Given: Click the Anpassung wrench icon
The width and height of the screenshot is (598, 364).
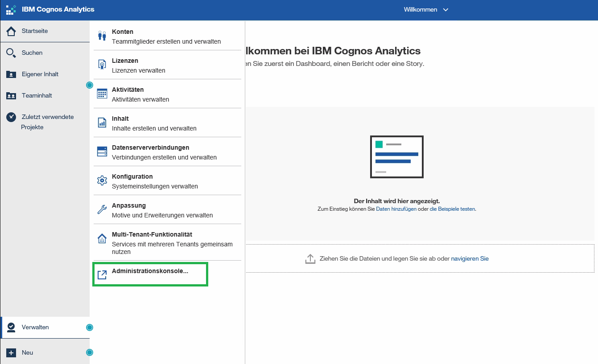Looking at the screenshot, I should 102,209.
